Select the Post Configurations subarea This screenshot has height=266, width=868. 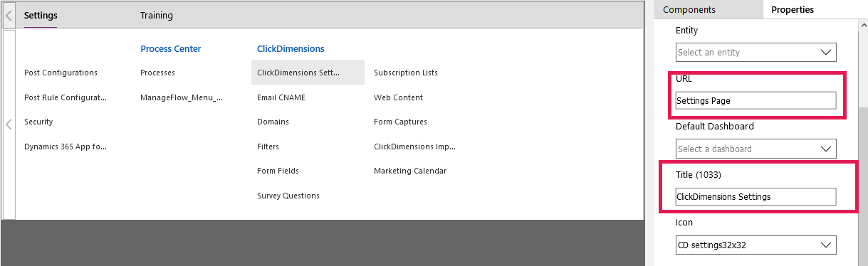point(61,73)
